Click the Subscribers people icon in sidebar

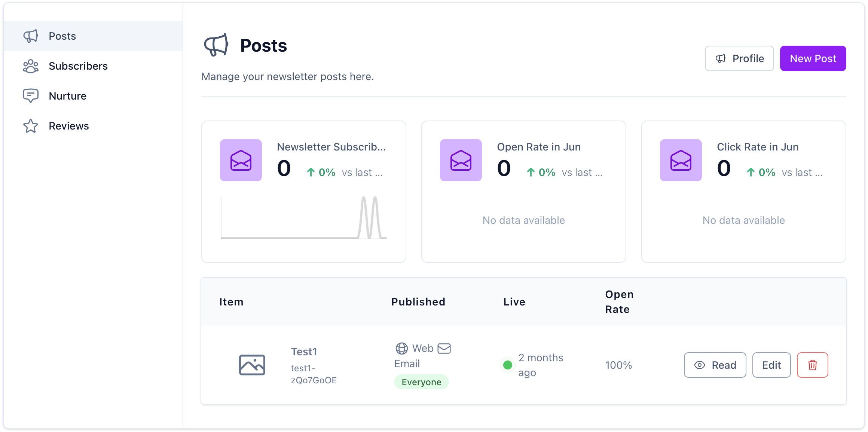click(x=31, y=66)
